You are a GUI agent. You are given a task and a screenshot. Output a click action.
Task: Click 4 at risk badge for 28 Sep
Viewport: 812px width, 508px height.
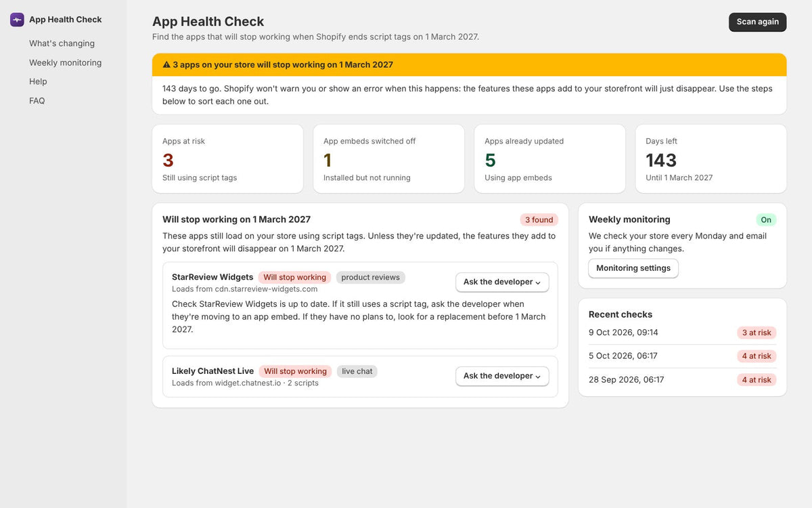pyautogui.click(x=757, y=380)
